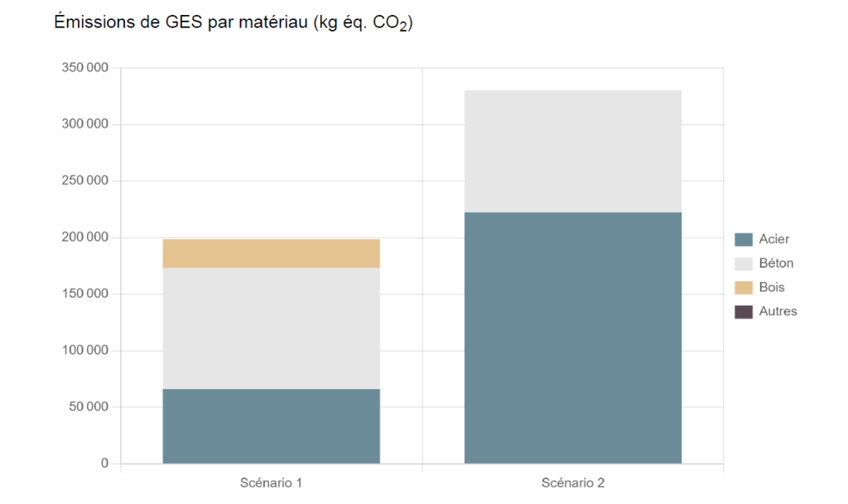
Task: Click the Acier legend color swatch
Action: [x=743, y=239]
